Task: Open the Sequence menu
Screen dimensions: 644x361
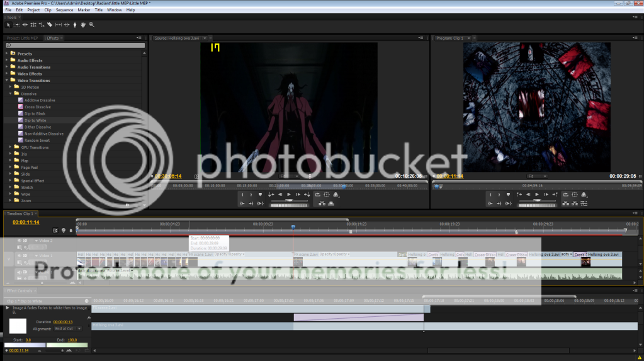Action: pyautogui.click(x=64, y=10)
